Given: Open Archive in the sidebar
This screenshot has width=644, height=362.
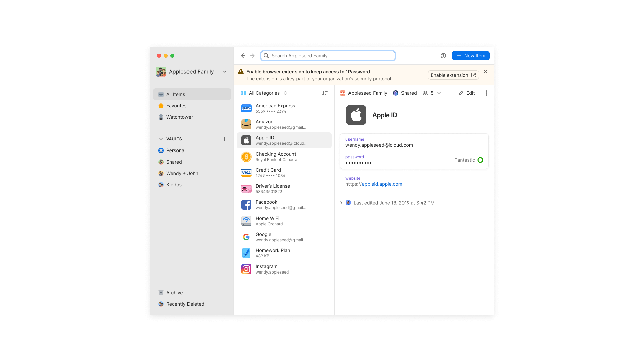Looking at the screenshot, I should coord(192,293).
